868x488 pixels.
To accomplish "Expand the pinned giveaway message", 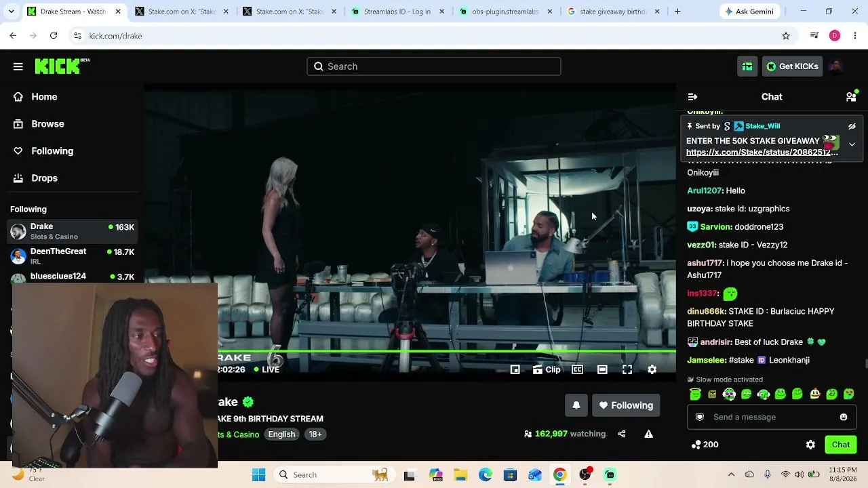I will pyautogui.click(x=852, y=144).
